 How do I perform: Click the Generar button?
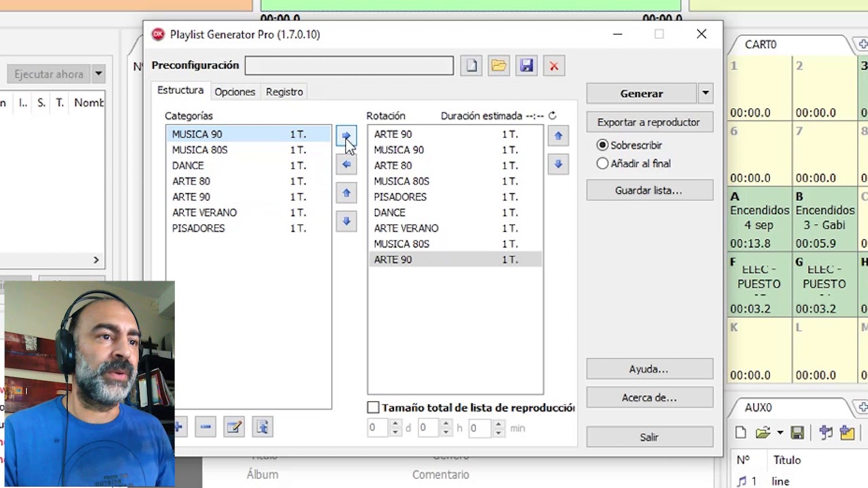point(642,94)
